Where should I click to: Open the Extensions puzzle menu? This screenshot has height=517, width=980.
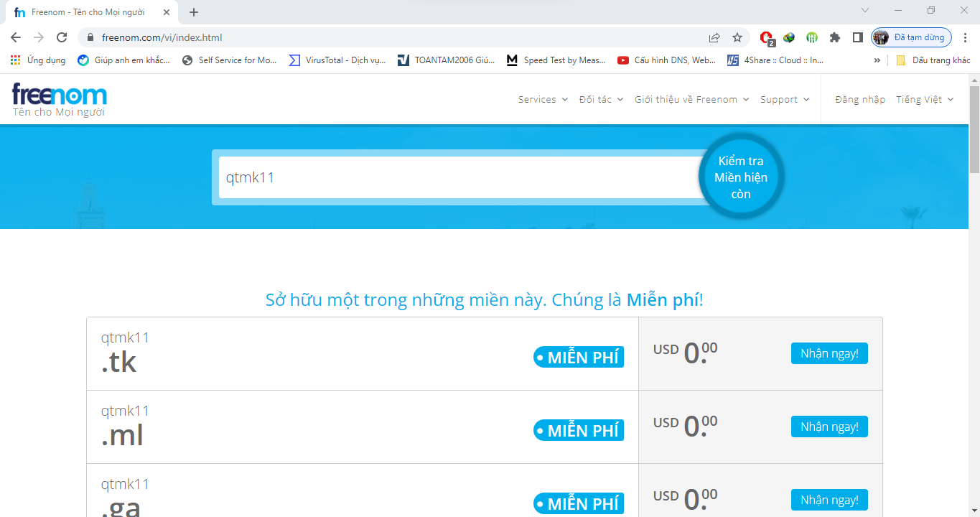834,37
